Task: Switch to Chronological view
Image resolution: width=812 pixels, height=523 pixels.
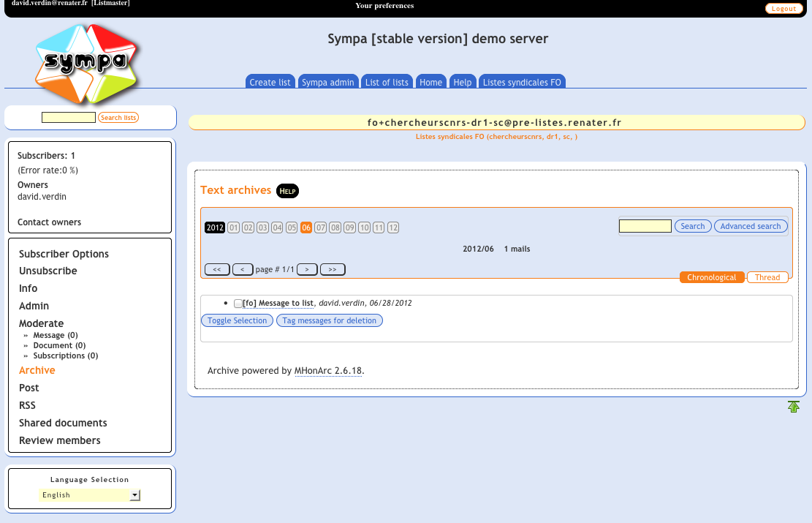Action: (x=712, y=277)
